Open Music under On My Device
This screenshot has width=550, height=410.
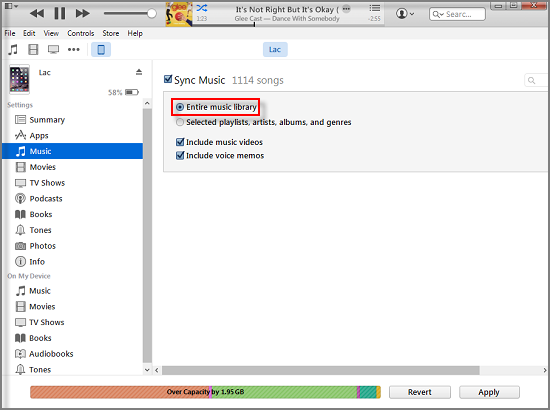pyautogui.click(x=72, y=291)
